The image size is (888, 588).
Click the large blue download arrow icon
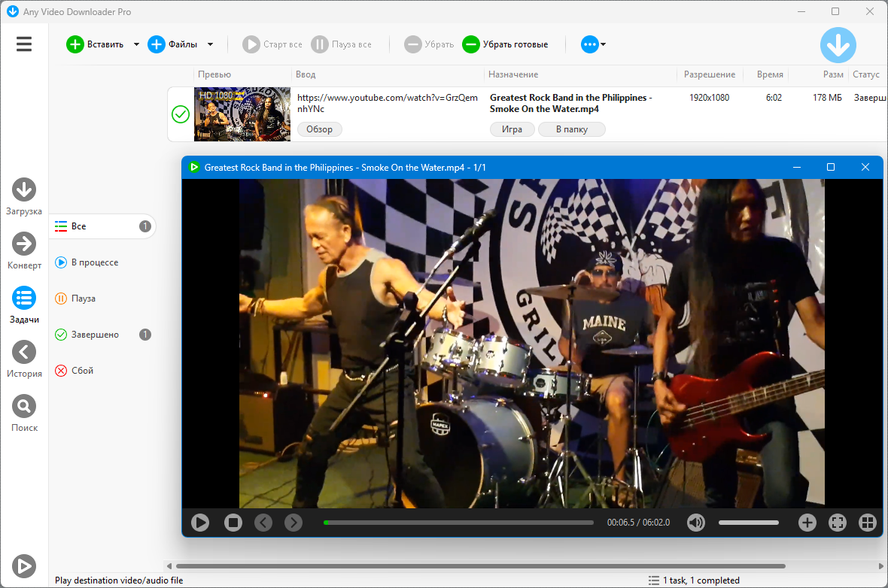click(838, 45)
